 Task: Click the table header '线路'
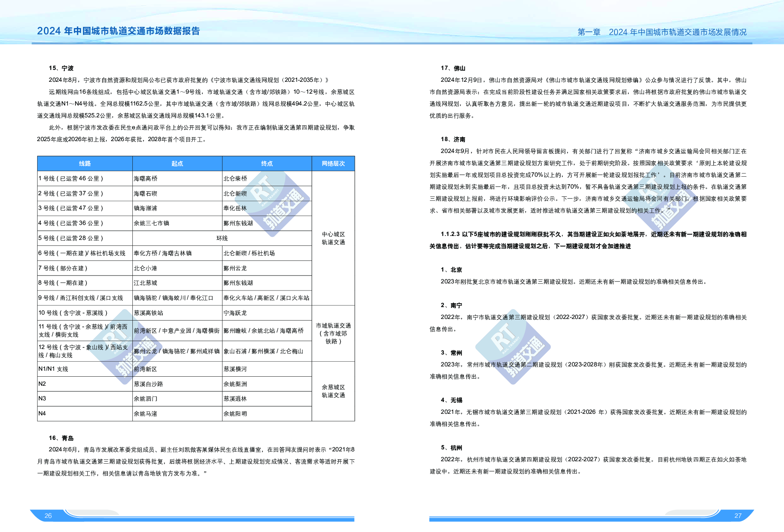85,163
